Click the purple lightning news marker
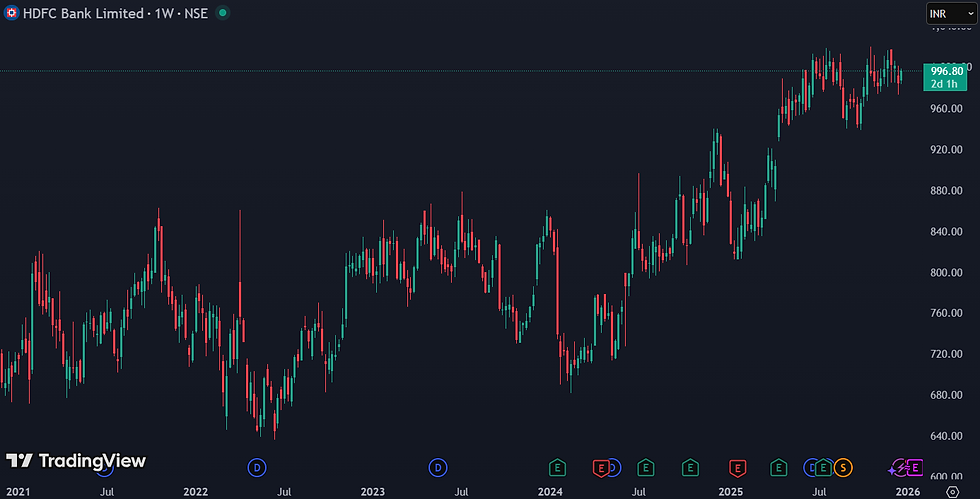The width and height of the screenshot is (980, 499). 898,467
